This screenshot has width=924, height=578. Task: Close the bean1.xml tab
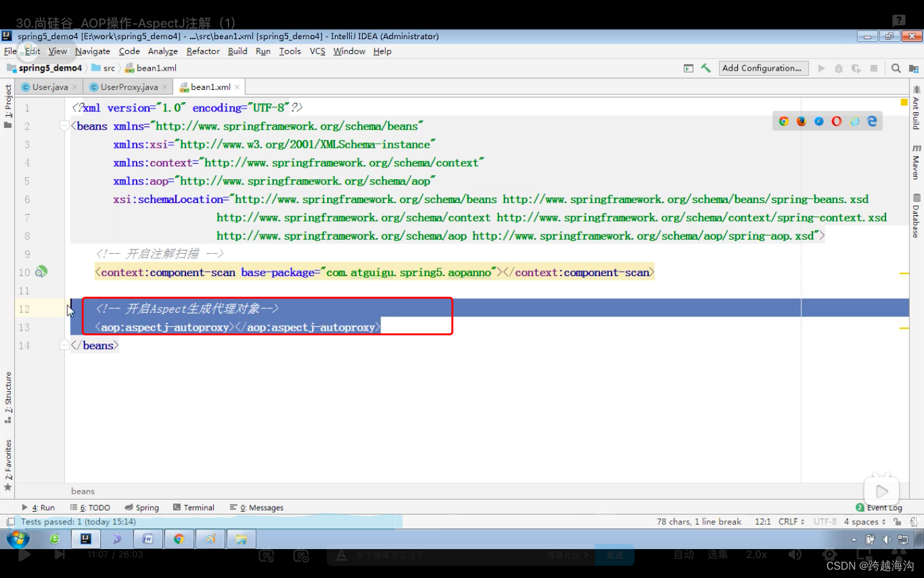(237, 87)
